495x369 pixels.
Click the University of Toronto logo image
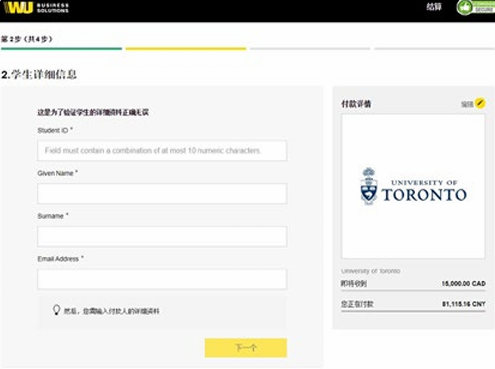(x=413, y=186)
